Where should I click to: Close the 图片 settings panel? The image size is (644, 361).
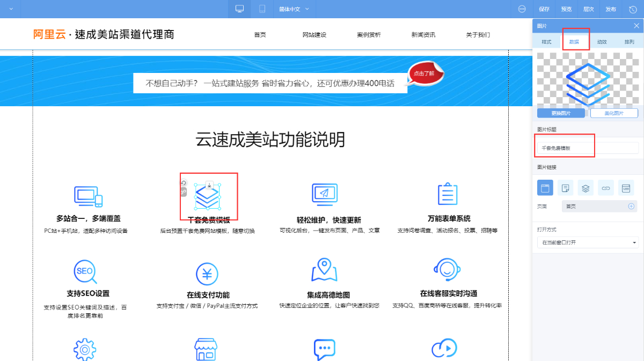click(x=636, y=26)
